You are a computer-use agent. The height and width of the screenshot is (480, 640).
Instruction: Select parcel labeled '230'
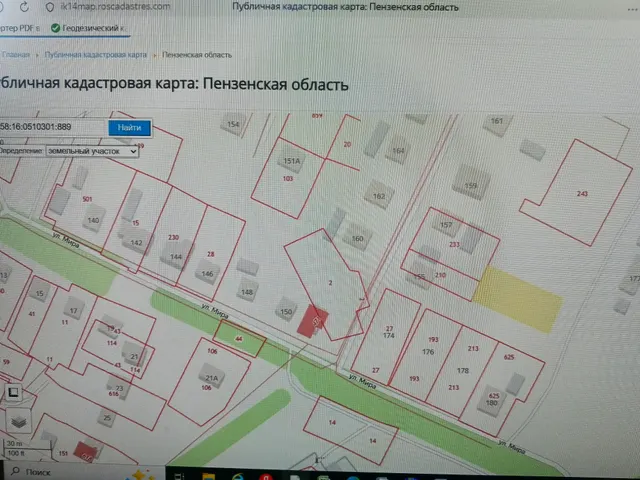click(173, 237)
